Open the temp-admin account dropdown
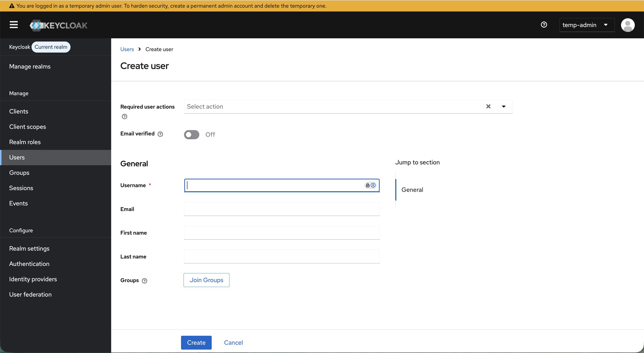644x353 pixels. pyautogui.click(x=586, y=25)
